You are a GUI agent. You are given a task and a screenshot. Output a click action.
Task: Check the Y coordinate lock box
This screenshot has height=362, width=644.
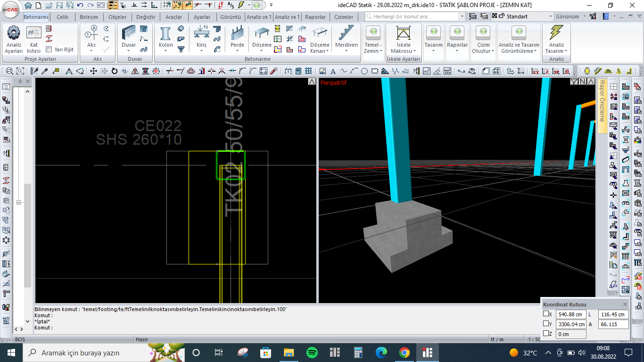(x=546, y=324)
